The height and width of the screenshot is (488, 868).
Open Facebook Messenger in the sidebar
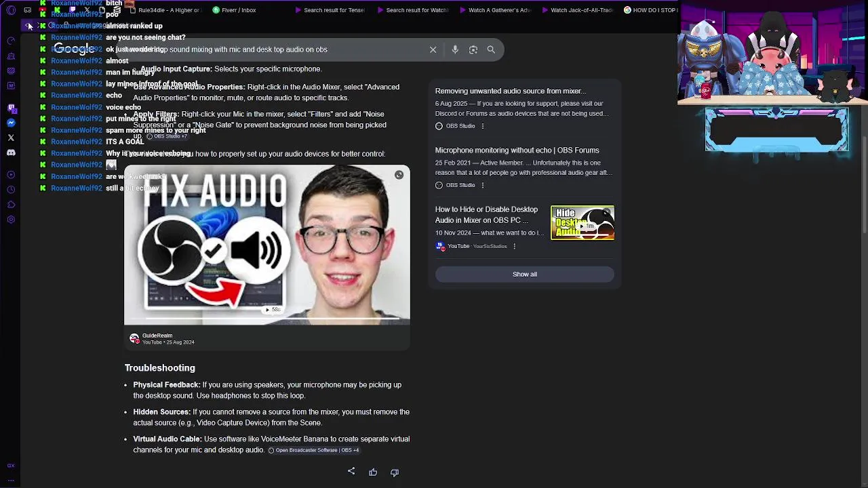click(x=11, y=123)
